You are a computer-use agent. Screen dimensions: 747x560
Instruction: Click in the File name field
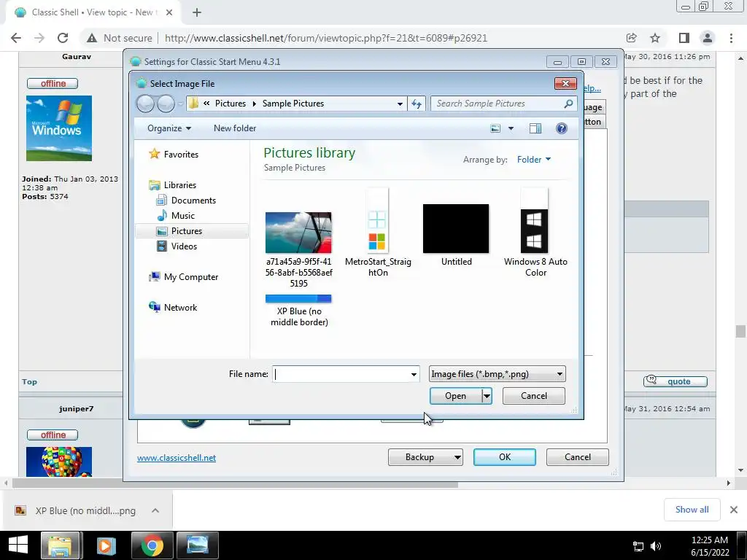341,374
